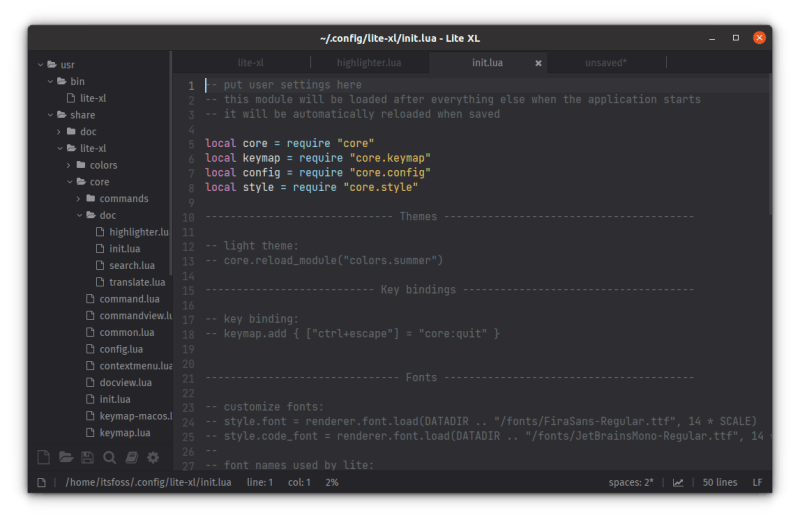
Task: Open settings via gear icon
Action: pyautogui.click(x=153, y=457)
